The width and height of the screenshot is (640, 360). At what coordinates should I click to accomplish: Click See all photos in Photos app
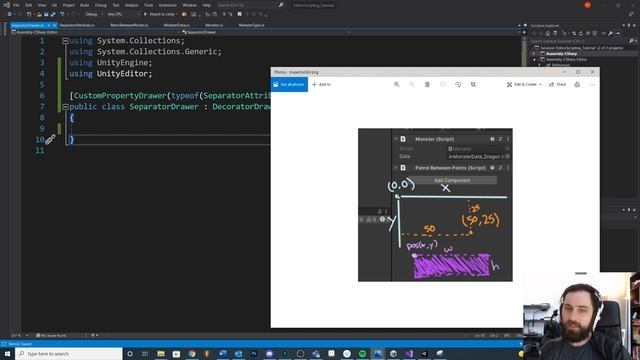289,84
